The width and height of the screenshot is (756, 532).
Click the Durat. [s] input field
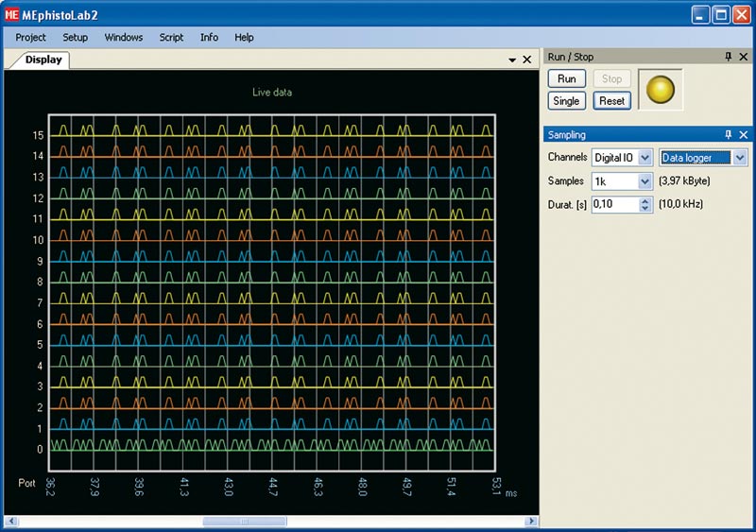616,204
